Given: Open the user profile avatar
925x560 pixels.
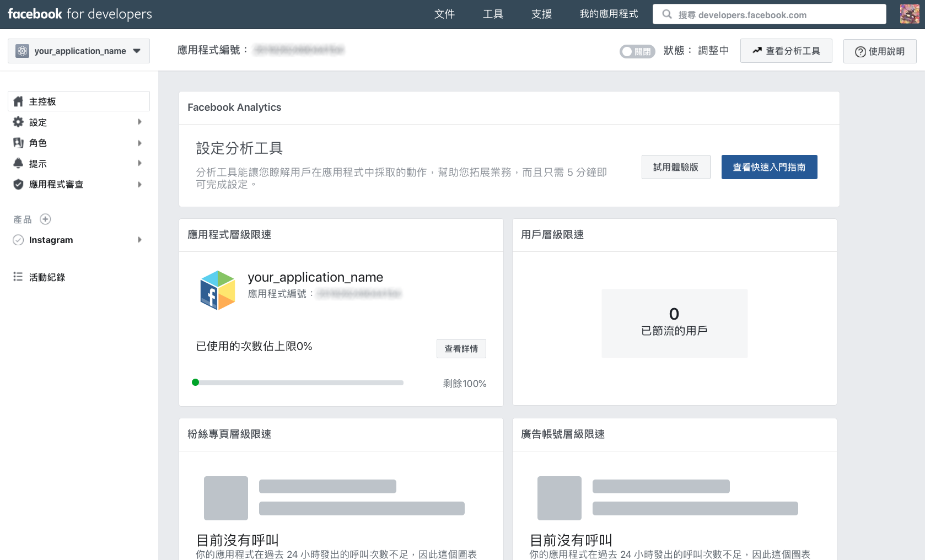Looking at the screenshot, I should click(910, 14).
